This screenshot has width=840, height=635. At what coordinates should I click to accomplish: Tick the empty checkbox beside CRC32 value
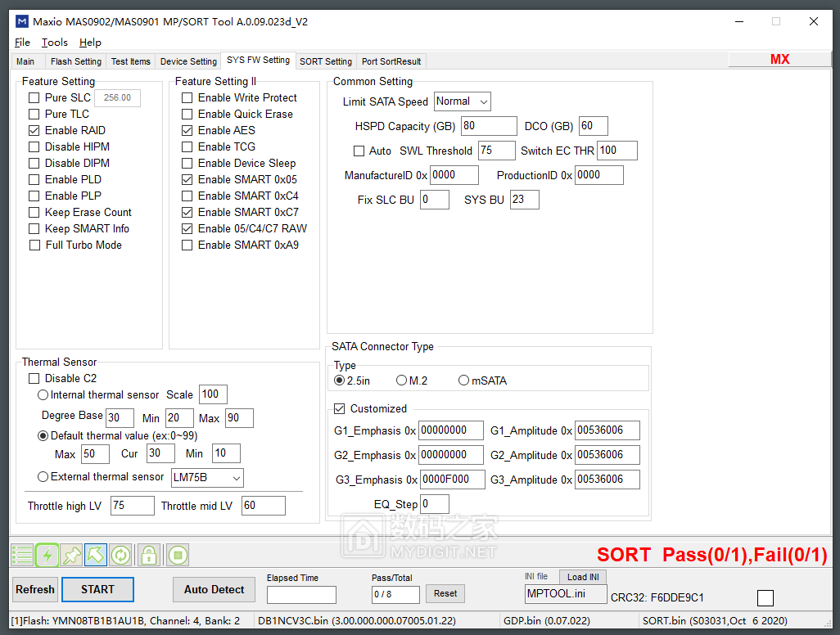click(x=765, y=597)
